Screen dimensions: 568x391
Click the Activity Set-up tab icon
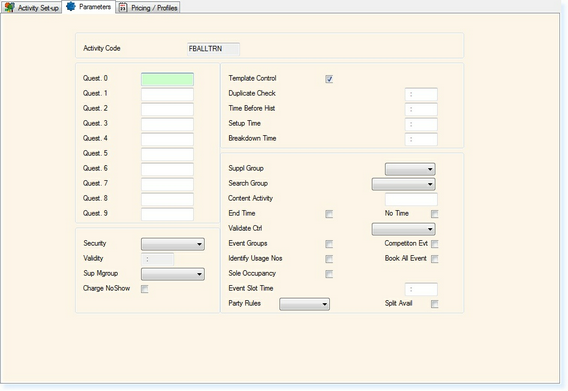(x=9, y=7)
